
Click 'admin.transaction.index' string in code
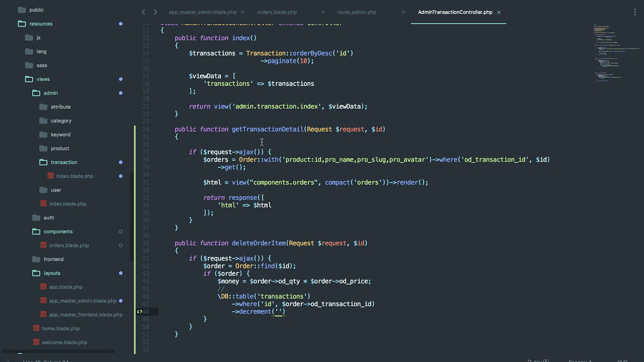(276, 107)
